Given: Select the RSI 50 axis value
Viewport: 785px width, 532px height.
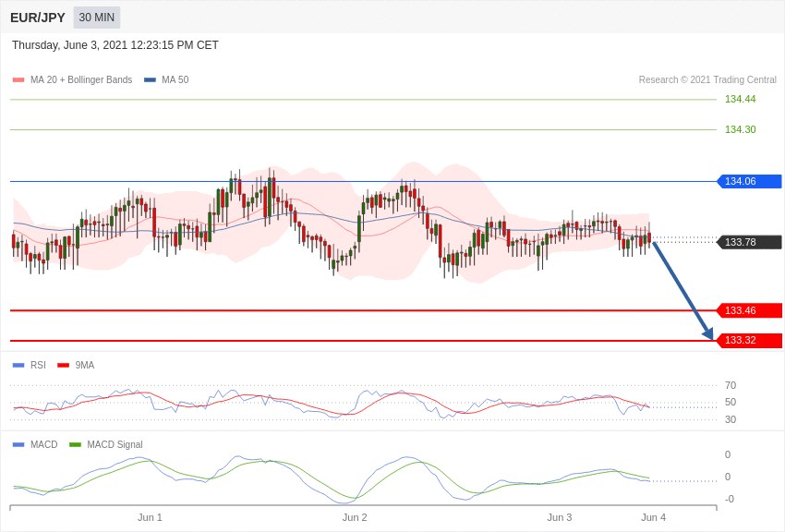Looking at the screenshot, I should pos(731,402).
